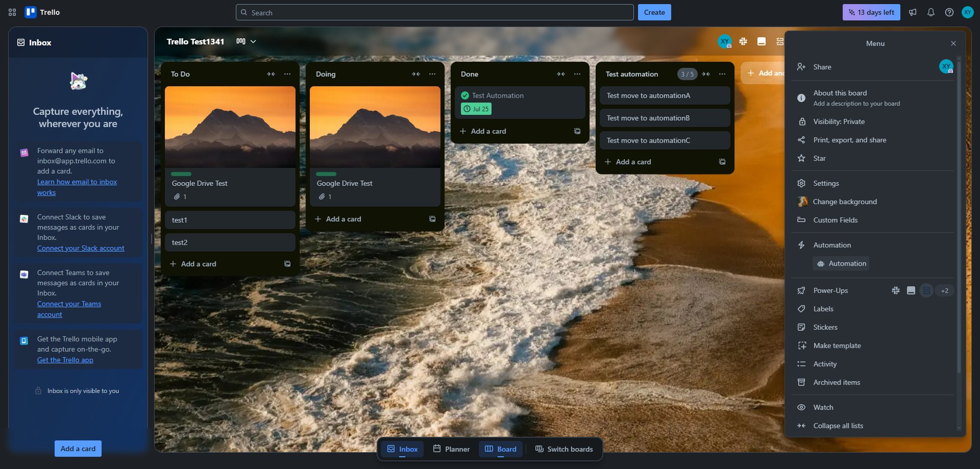This screenshot has height=469, width=980.
Task: Open the app switcher grid icon
Action: [x=12, y=12]
